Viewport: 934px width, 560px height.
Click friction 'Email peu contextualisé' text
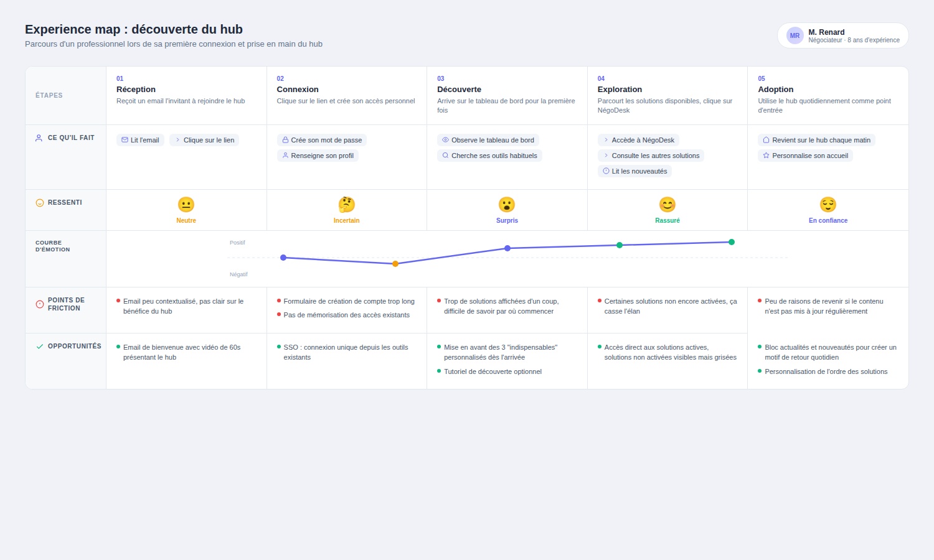[183, 306]
